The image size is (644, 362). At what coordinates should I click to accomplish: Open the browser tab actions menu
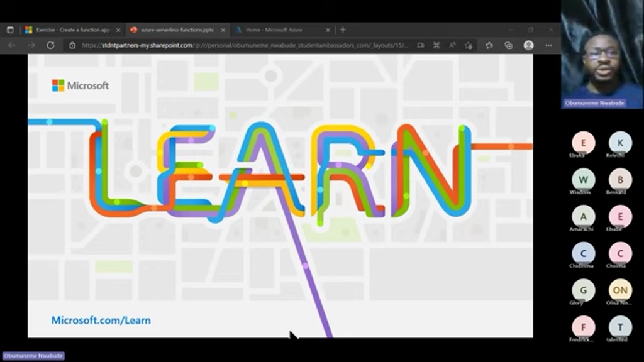click(x=10, y=30)
